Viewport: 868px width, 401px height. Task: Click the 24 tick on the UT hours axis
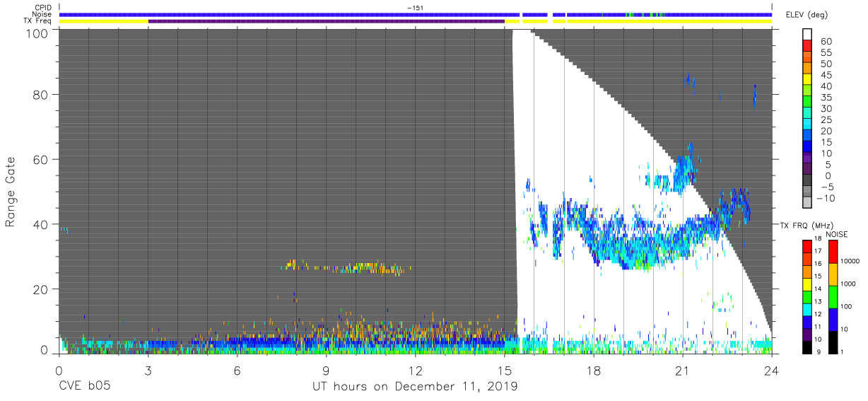pyautogui.click(x=772, y=370)
